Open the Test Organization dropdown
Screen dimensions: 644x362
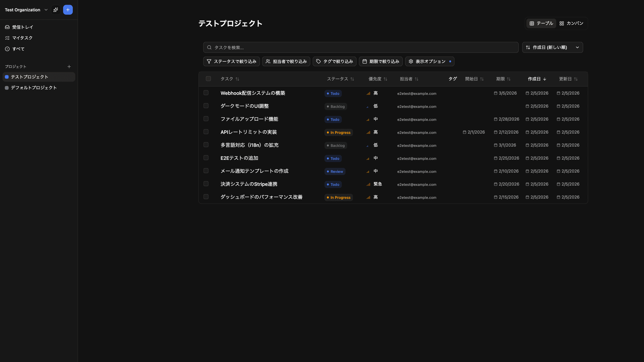coord(46,10)
